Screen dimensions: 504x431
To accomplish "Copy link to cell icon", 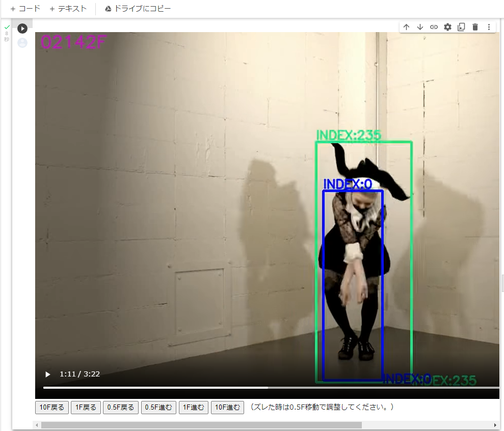I will click(x=434, y=27).
